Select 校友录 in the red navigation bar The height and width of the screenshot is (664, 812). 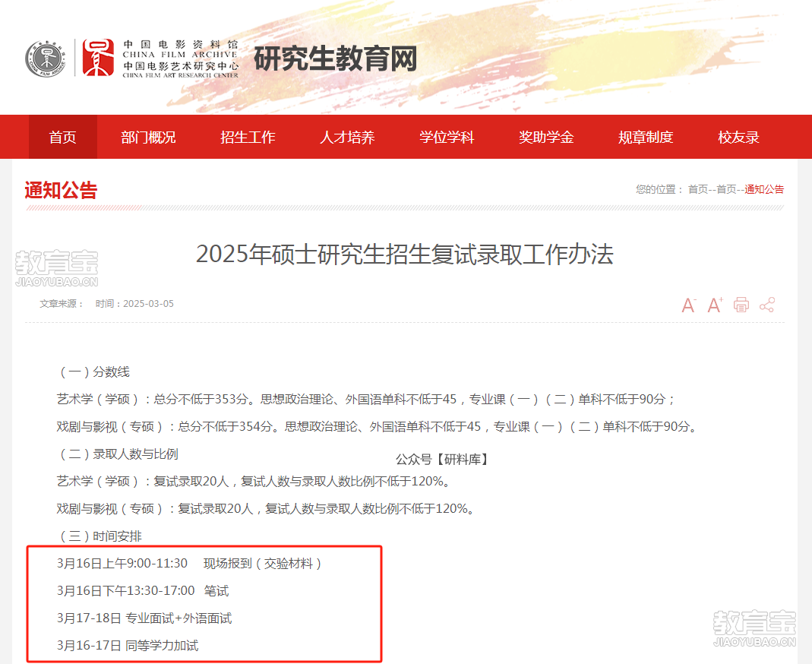click(738, 138)
